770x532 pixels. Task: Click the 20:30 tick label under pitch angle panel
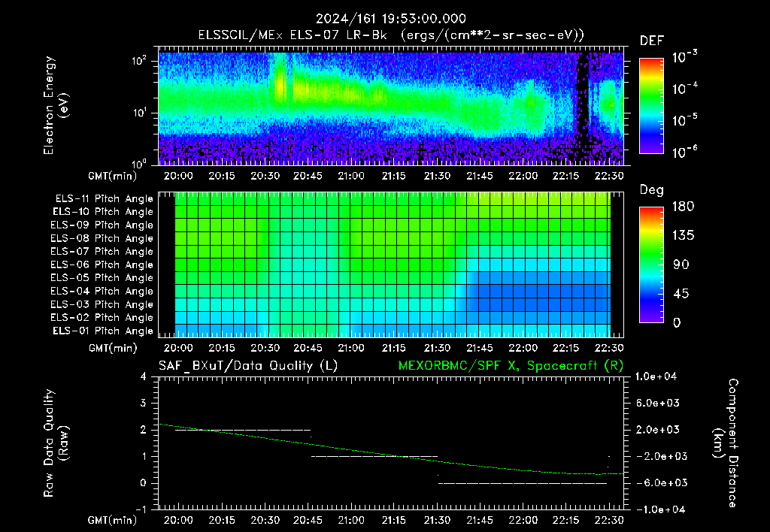point(265,348)
